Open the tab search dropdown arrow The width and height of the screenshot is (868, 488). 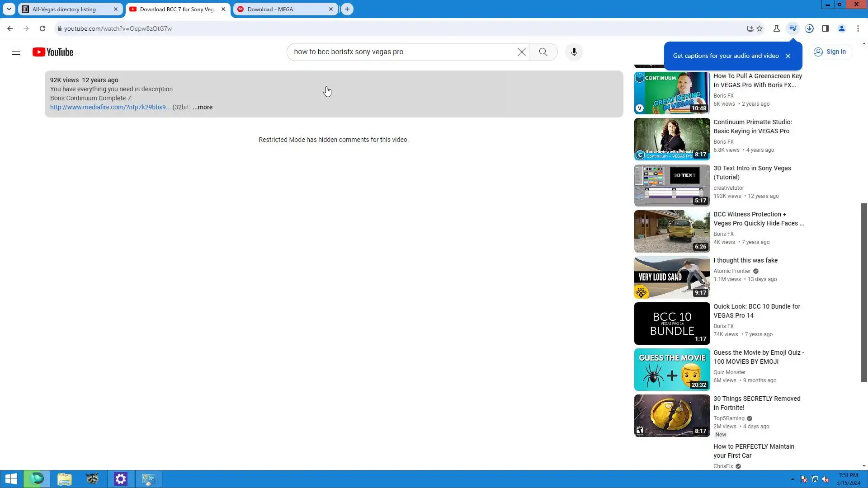point(9,9)
